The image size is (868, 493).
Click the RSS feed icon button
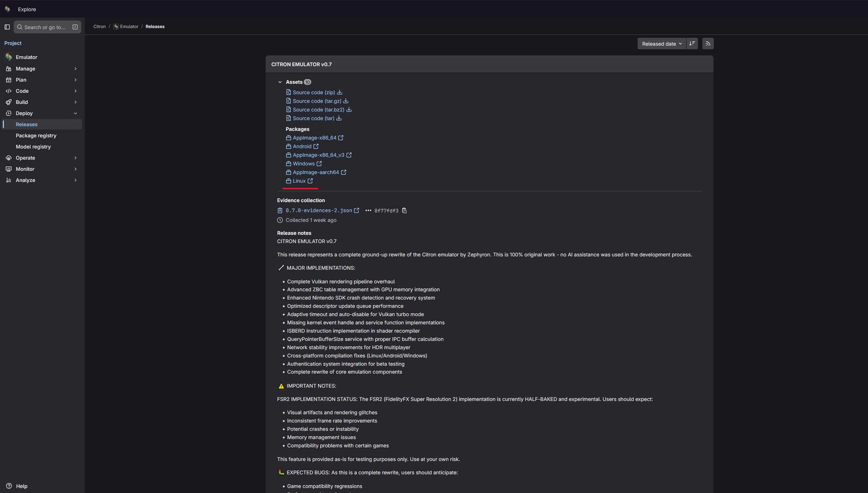coord(707,44)
